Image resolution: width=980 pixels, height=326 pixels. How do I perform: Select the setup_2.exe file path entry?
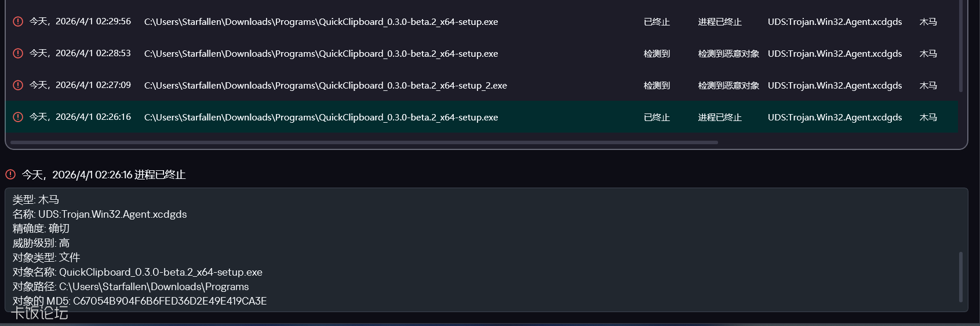pos(325,86)
